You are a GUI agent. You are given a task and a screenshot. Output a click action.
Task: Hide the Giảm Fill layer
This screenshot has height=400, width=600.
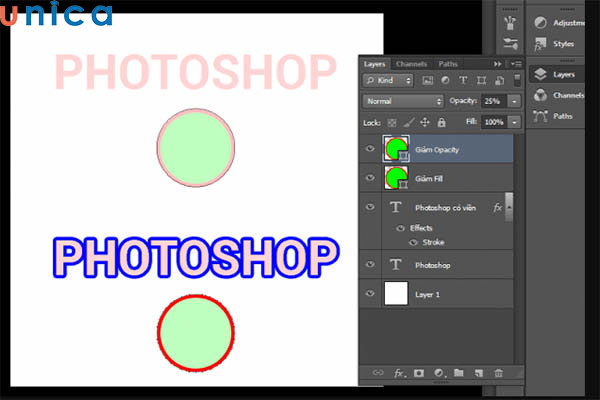tap(370, 178)
